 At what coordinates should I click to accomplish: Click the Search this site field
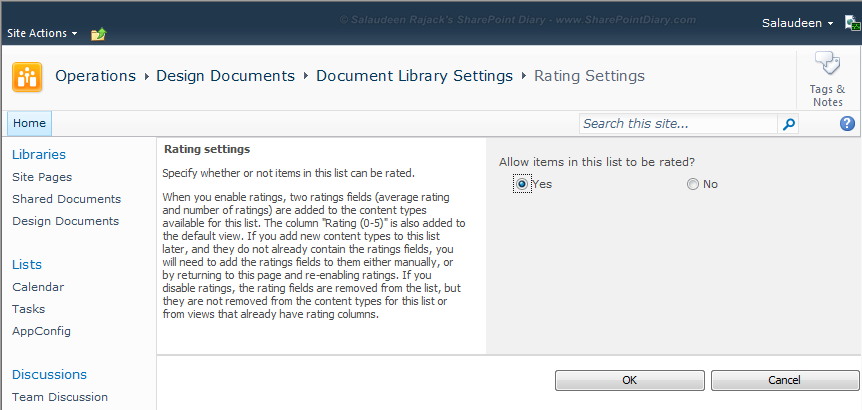point(679,124)
